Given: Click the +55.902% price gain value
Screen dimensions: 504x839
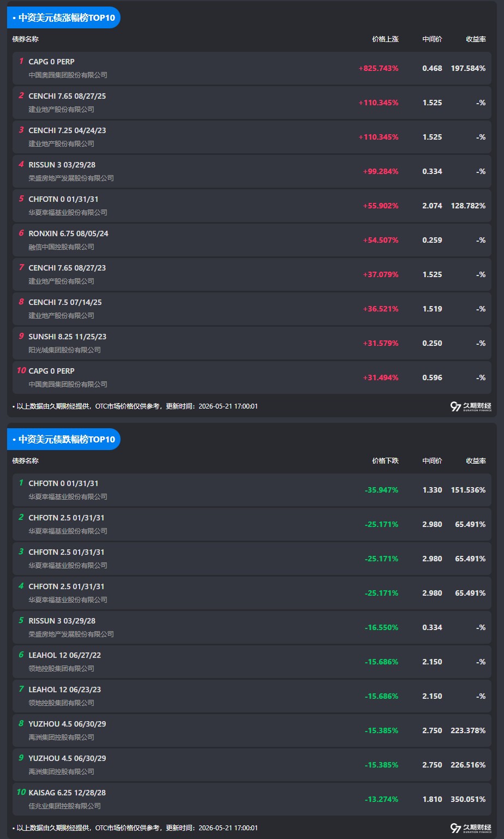Looking at the screenshot, I should point(381,206).
